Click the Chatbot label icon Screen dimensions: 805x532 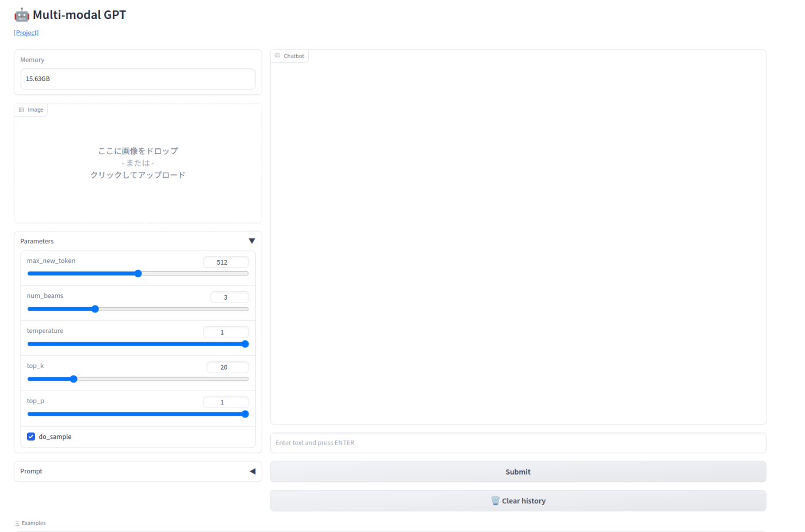point(278,56)
